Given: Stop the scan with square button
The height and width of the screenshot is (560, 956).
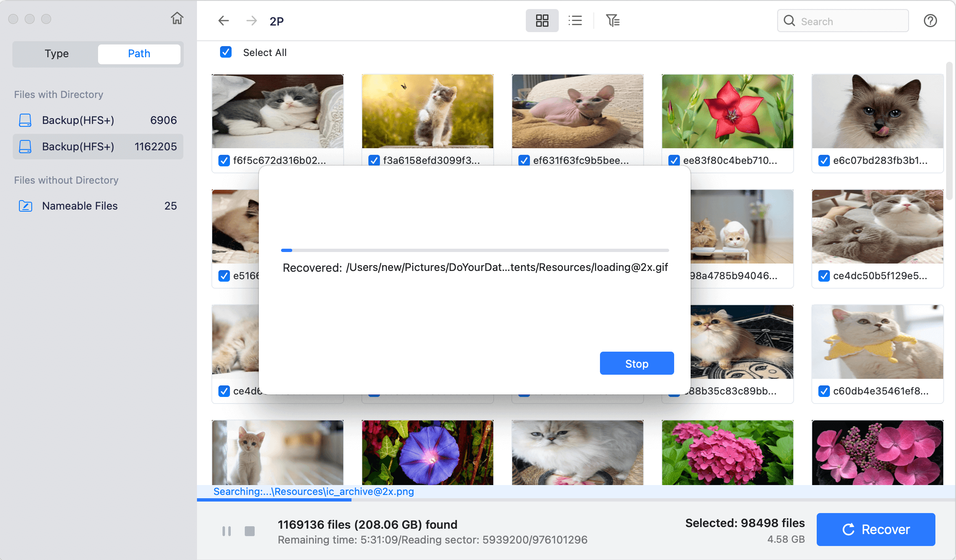Looking at the screenshot, I should tap(250, 531).
